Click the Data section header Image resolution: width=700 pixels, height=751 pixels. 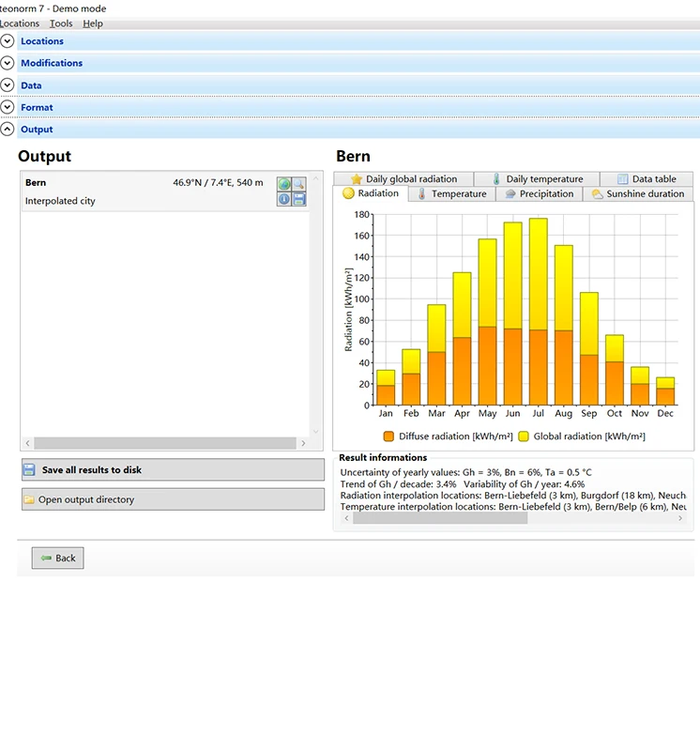click(x=358, y=85)
